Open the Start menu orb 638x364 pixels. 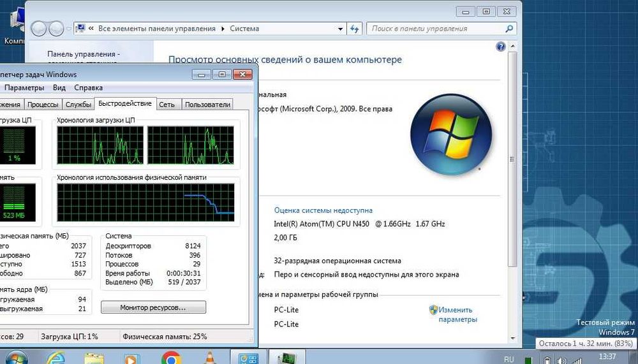pos(17,359)
